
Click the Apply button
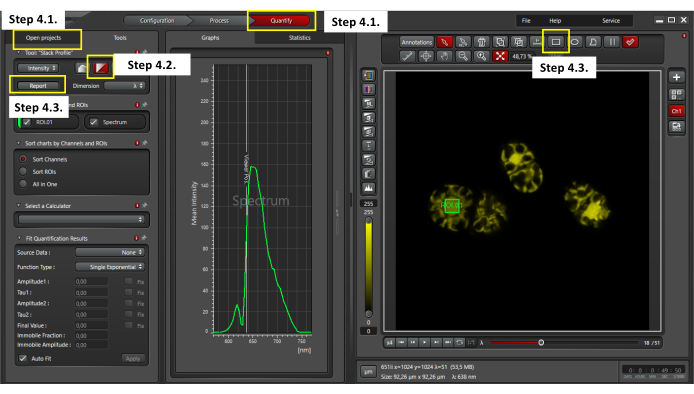(x=133, y=359)
